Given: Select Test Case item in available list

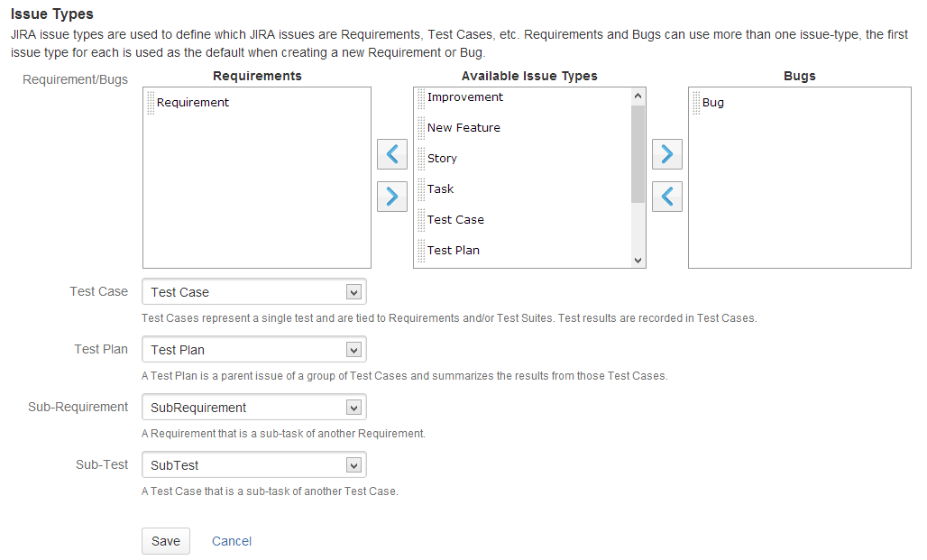Looking at the screenshot, I should (x=455, y=220).
